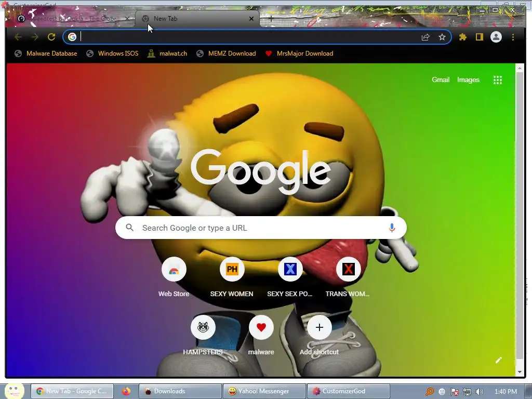Image resolution: width=532 pixels, height=399 pixels.
Task: Click the magnifier icon in the search box
Action: [x=129, y=228]
